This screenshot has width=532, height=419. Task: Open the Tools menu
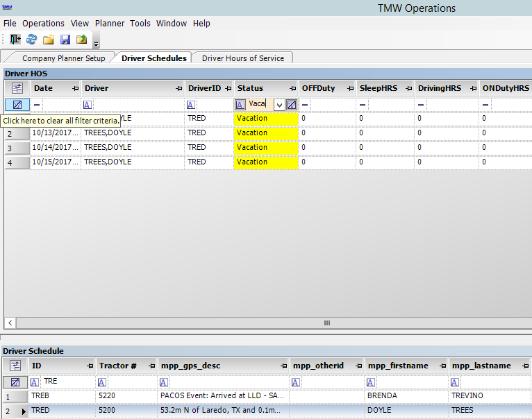click(140, 24)
